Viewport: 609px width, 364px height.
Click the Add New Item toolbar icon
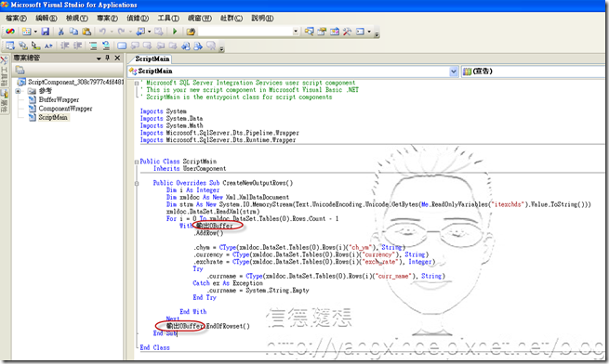[26, 32]
